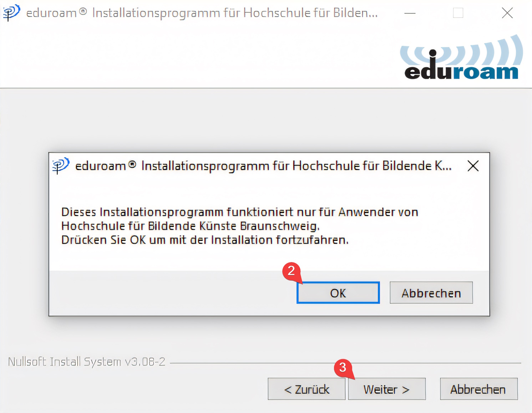The image size is (532, 413).
Task: Go back using the Zurück button
Action: pyautogui.click(x=306, y=389)
